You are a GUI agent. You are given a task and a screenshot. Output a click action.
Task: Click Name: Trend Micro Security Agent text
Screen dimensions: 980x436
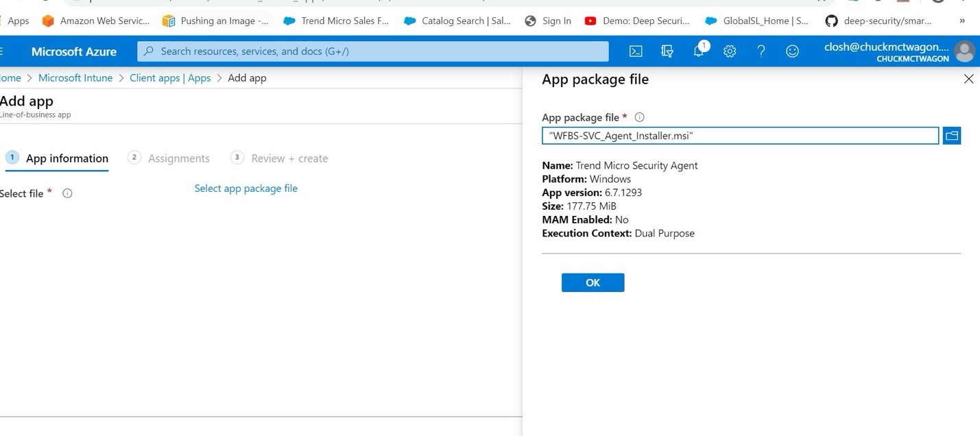click(x=620, y=165)
